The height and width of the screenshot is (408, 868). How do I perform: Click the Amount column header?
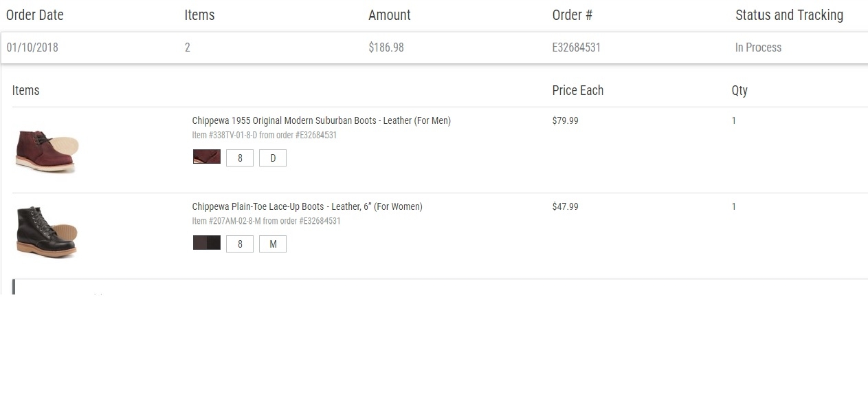point(390,15)
